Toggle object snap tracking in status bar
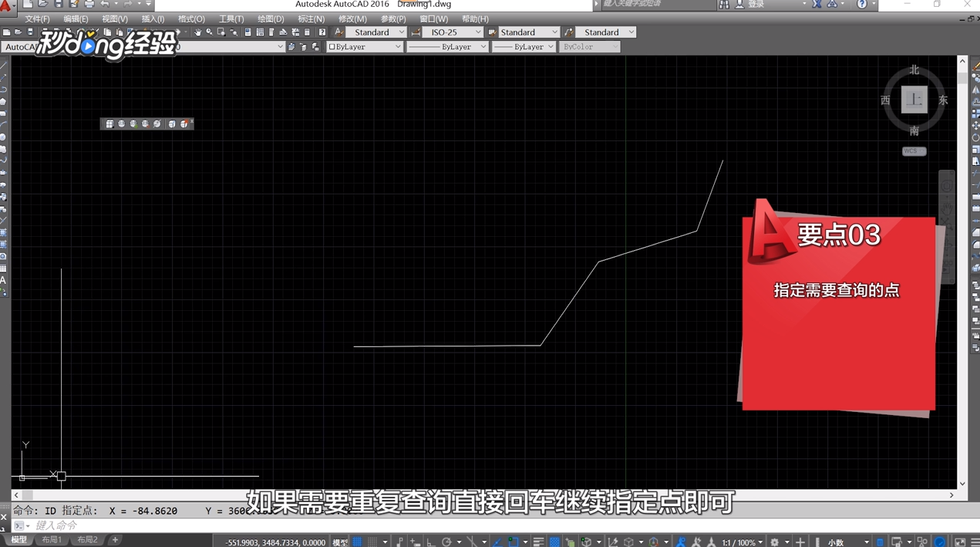Viewport: 980px width, 547px height. [497, 542]
